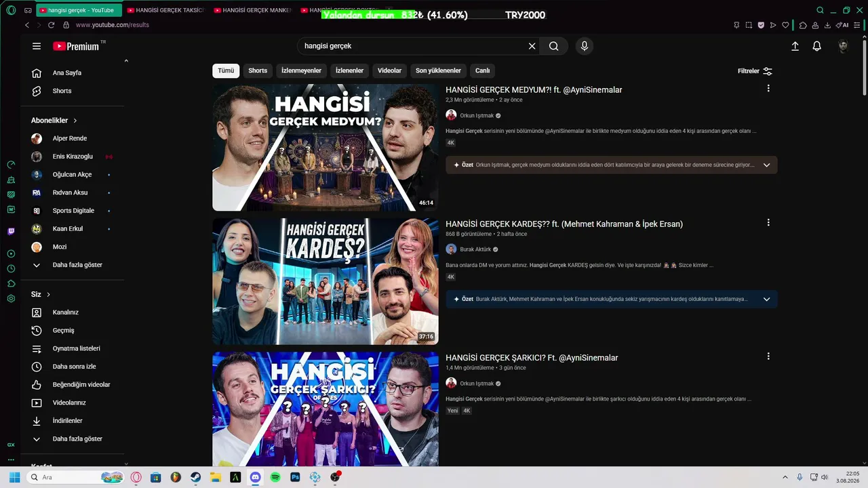Viewport: 868px width, 488px height.
Task: Open Spotify from the taskbar
Action: click(x=275, y=477)
